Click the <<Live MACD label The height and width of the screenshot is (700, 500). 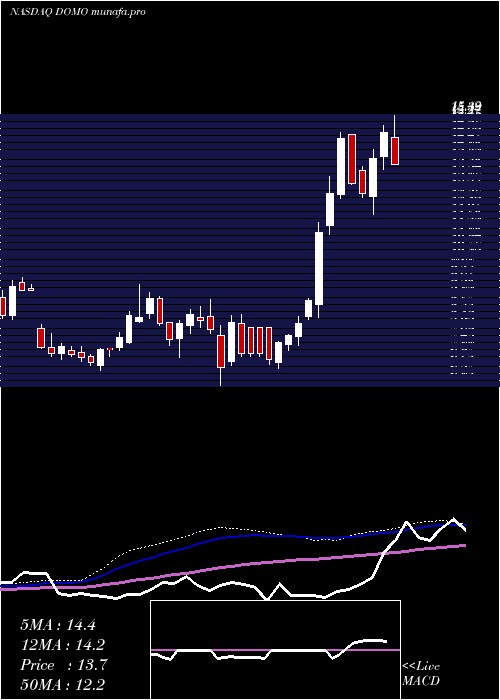(x=421, y=673)
